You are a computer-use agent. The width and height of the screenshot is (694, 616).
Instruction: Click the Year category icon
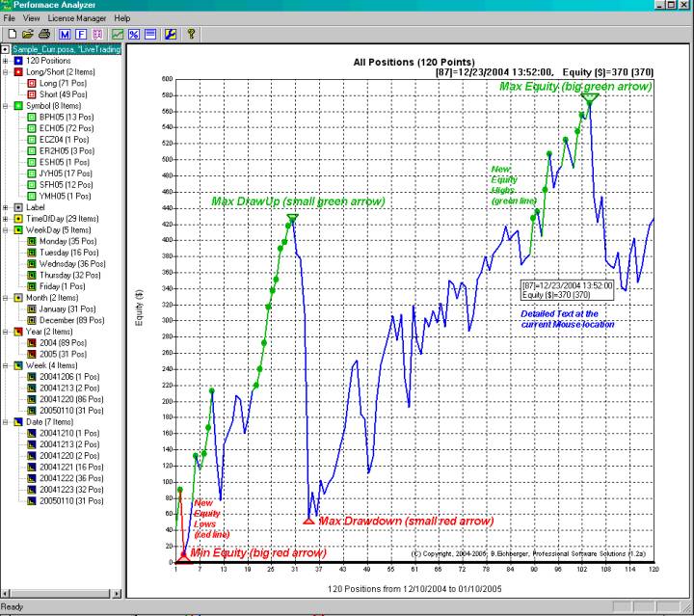(x=18, y=332)
